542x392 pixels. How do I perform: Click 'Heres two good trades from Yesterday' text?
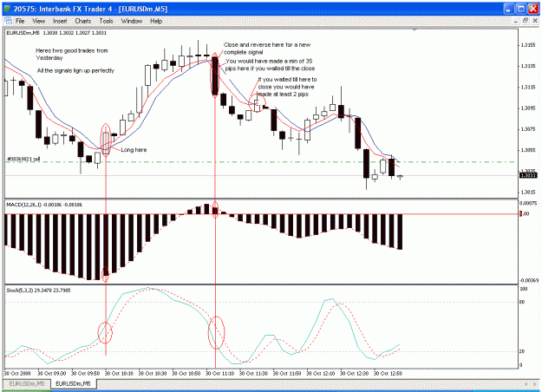point(72,55)
